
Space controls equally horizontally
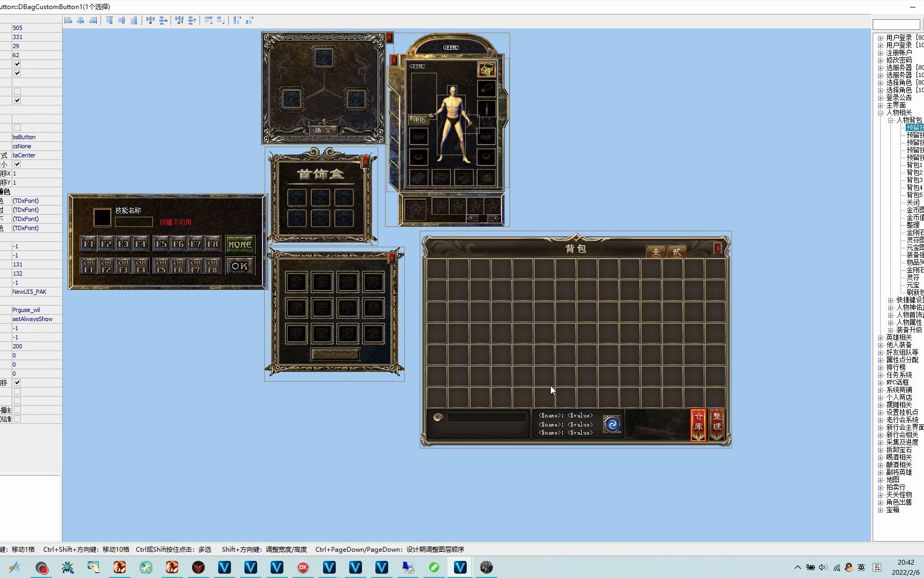(x=150, y=20)
